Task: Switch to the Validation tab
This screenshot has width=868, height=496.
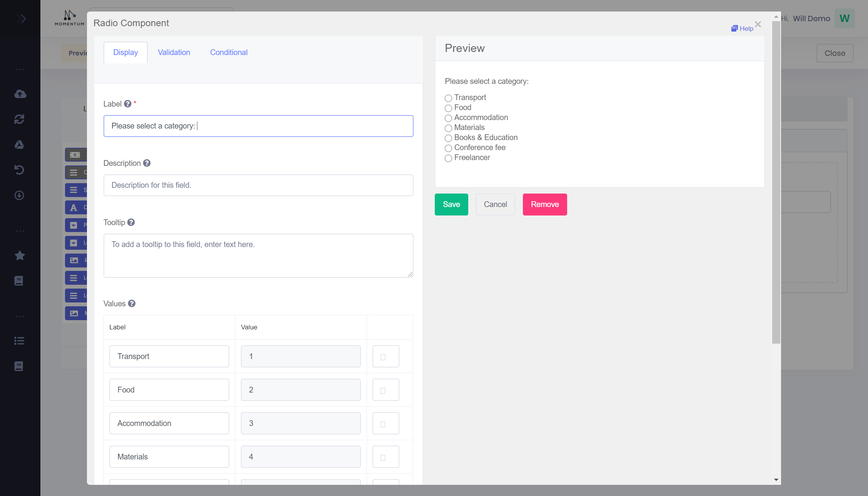Action: point(174,52)
